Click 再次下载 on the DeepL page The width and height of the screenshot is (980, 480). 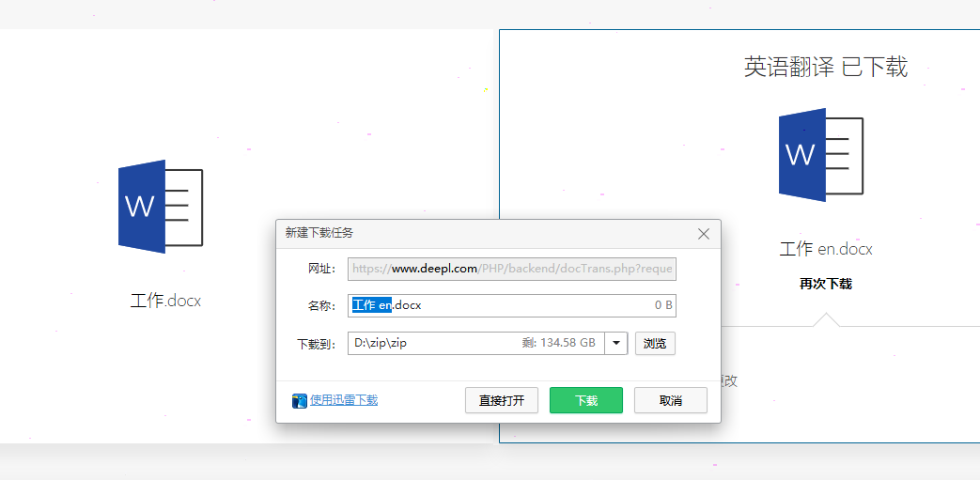825,285
